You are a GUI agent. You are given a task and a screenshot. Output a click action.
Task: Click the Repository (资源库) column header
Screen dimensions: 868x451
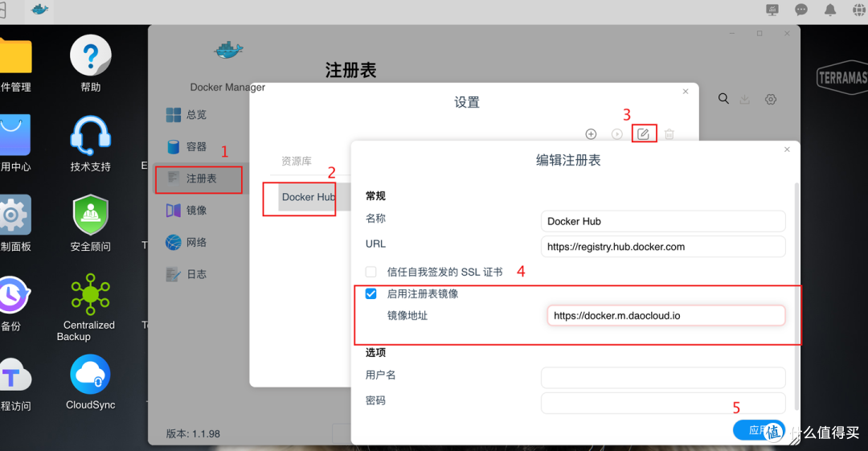tap(297, 162)
